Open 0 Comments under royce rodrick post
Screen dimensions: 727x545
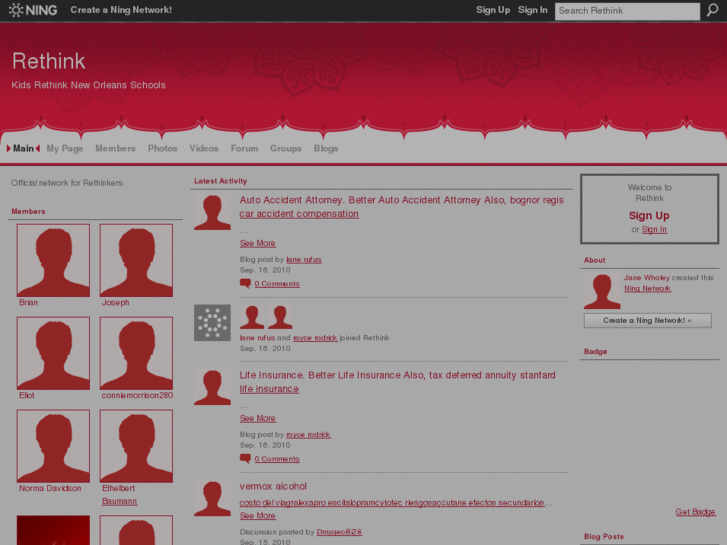click(x=277, y=459)
